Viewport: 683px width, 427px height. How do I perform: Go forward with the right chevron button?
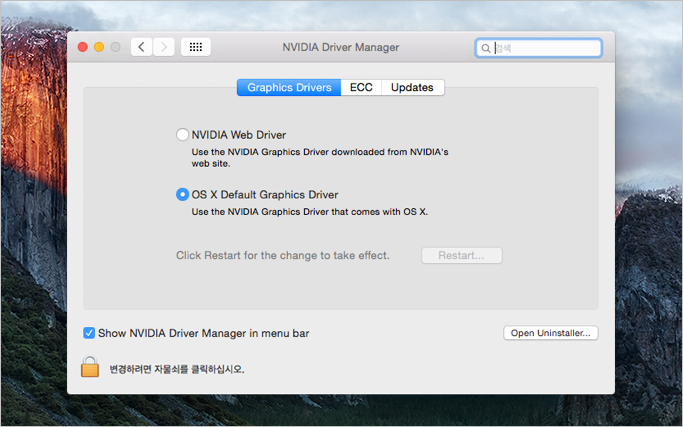coord(164,47)
